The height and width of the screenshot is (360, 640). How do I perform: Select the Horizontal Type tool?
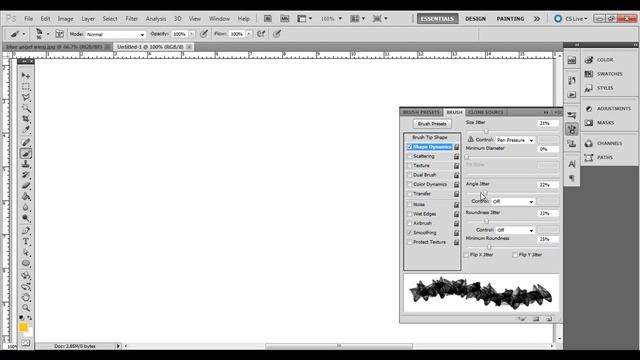26,242
